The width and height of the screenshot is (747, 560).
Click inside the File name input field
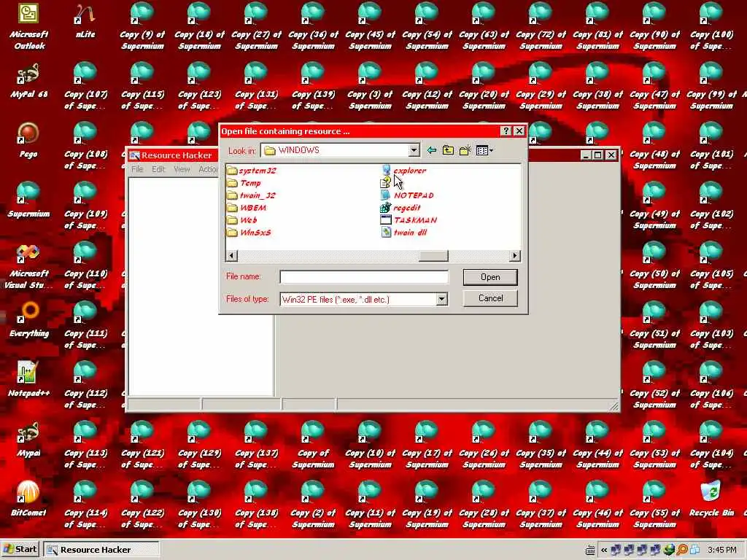(x=364, y=277)
